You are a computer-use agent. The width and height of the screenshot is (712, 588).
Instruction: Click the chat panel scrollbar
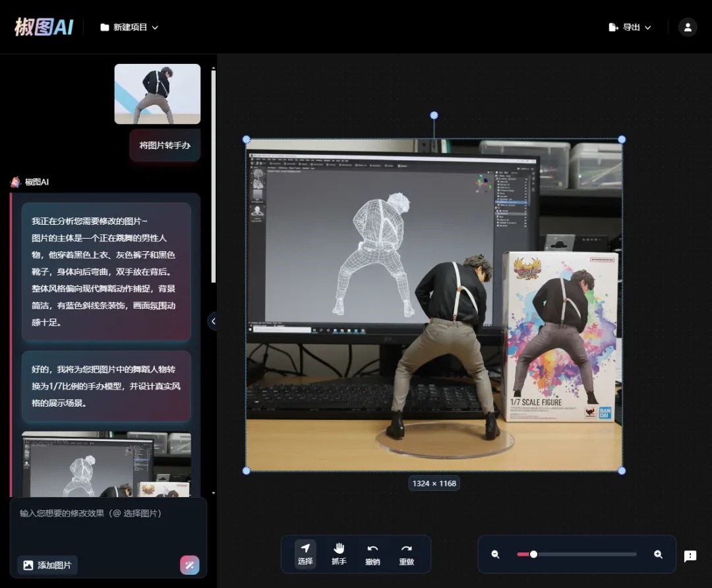pos(213,177)
